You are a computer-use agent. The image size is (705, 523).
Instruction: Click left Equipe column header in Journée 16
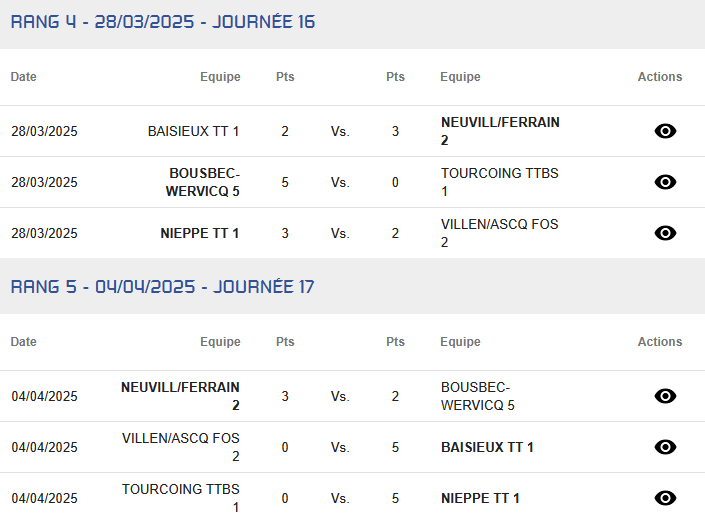click(220, 76)
